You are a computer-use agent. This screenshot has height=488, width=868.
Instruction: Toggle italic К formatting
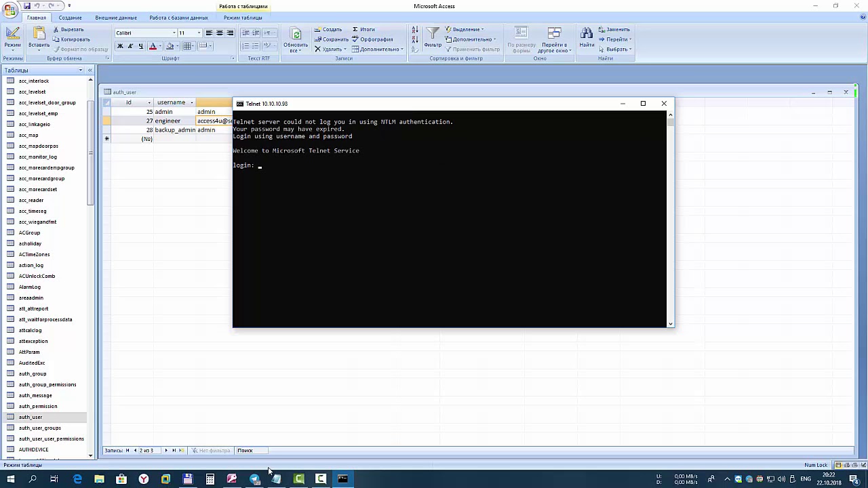130,46
